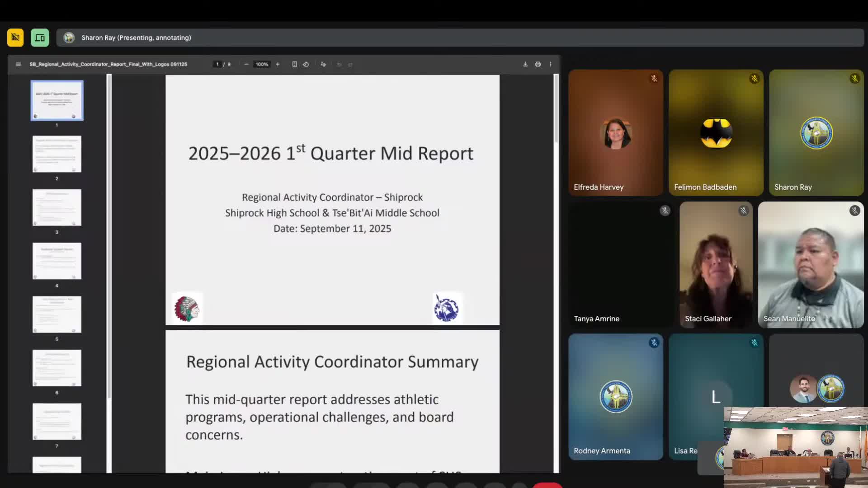Select the annotation pen tool
This screenshot has height=488, width=868.
(323, 64)
